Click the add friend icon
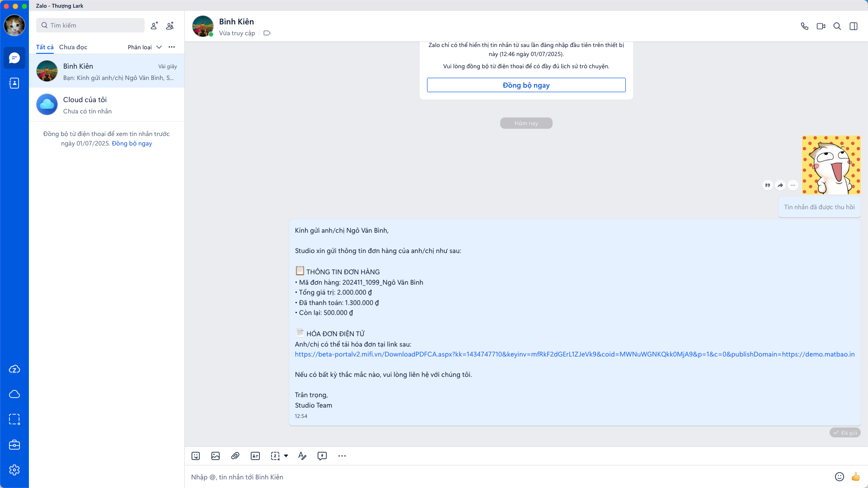The image size is (868, 488). pyautogui.click(x=154, y=26)
